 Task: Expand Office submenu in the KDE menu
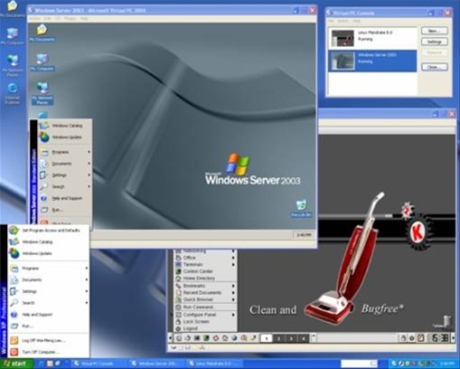(x=205, y=258)
